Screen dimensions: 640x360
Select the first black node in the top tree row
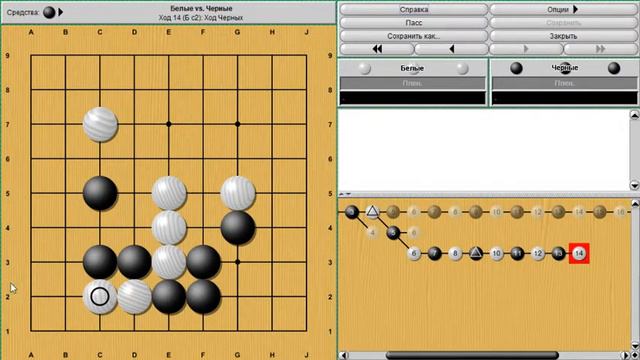[x=352, y=212]
